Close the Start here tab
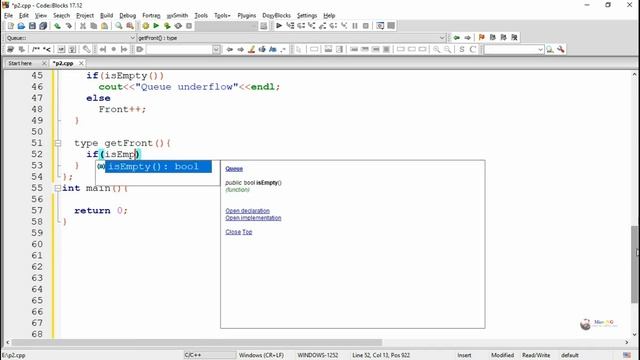 [x=44, y=63]
